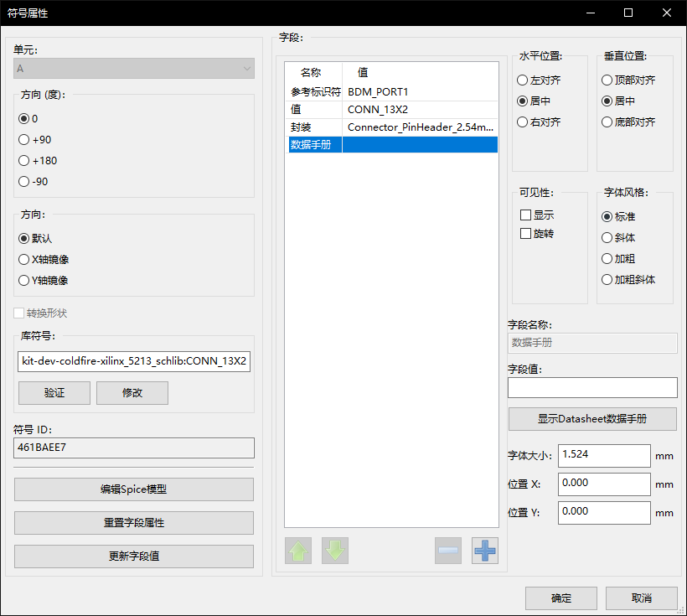Click the 确定 button
Image resolution: width=687 pixels, height=616 pixels.
pyautogui.click(x=560, y=598)
